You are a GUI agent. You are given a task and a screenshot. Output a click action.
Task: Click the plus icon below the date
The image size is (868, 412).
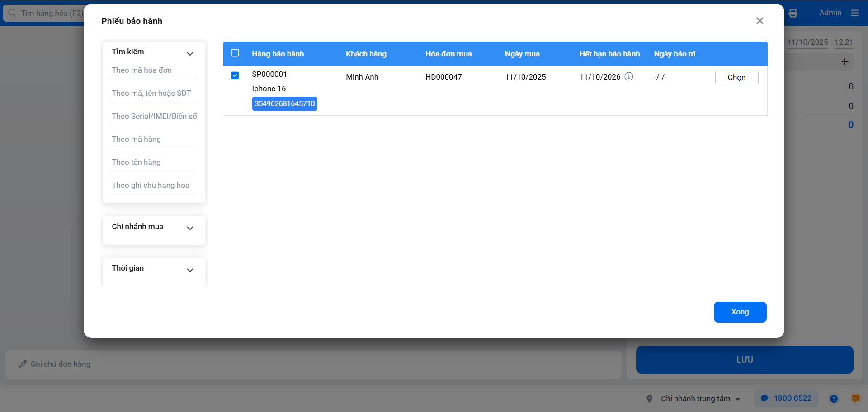(844, 62)
